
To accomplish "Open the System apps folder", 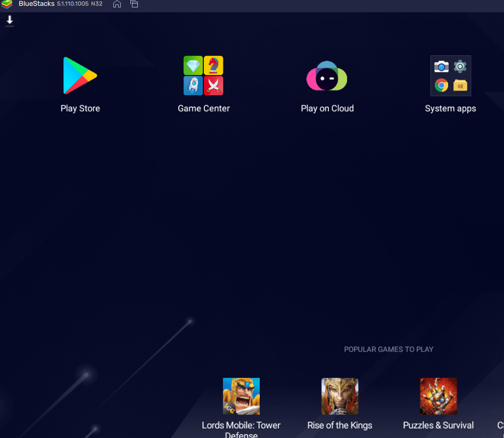I will (451, 76).
